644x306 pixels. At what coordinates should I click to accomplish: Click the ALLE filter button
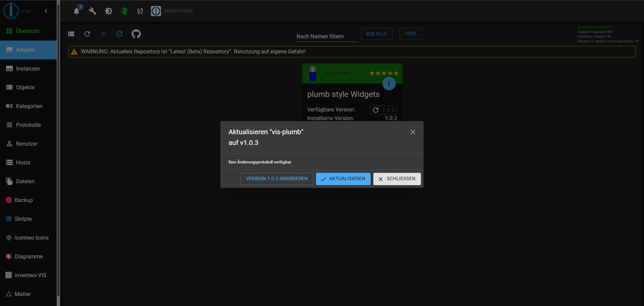pos(377,34)
